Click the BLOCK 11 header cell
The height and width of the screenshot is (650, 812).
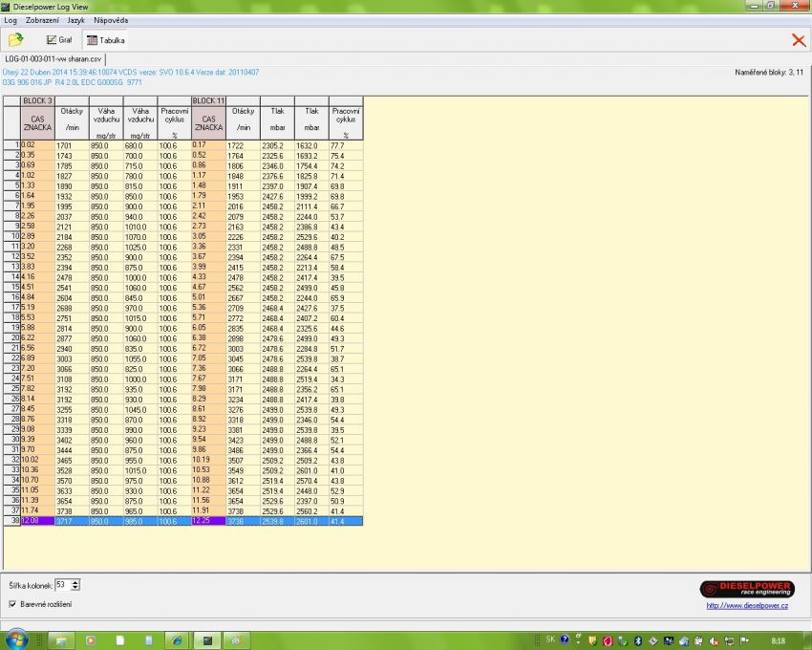[x=208, y=101]
